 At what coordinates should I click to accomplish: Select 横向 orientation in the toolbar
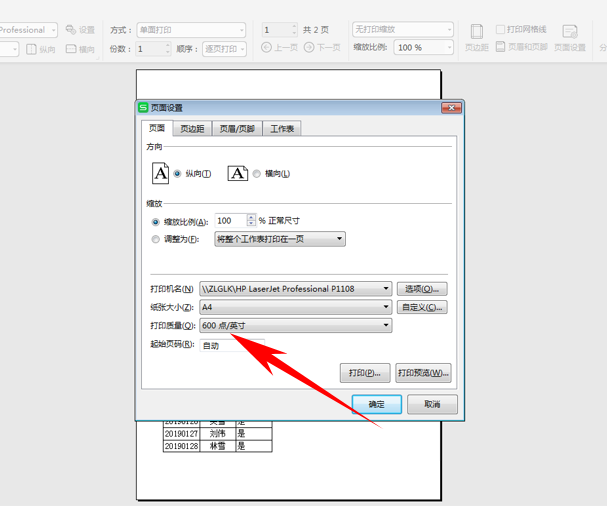[x=80, y=49]
